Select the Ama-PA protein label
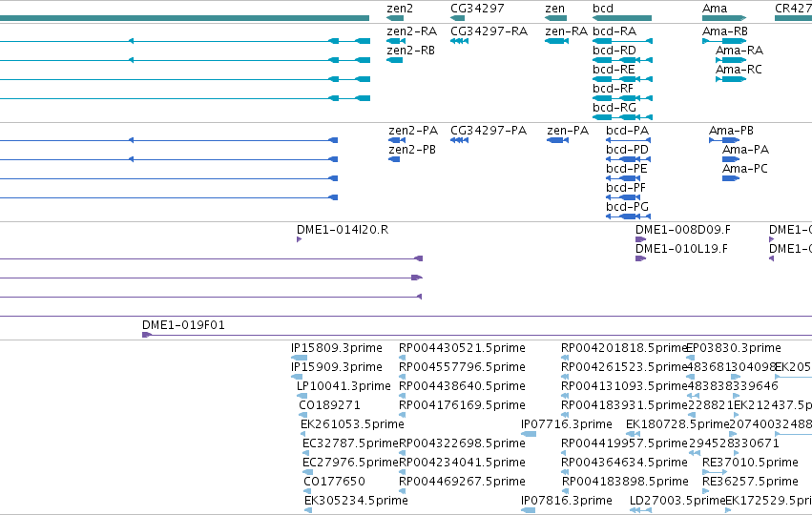This screenshot has height=515, width=812. pos(746,150)
